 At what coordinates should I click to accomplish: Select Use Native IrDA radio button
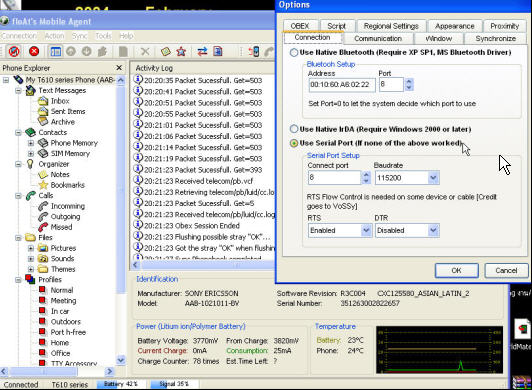pyautogui.click(x=294, y=129)
